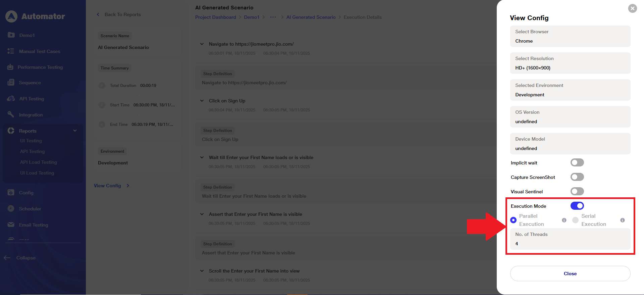The width and height of the screenshot is (644, 295).
Task: Click info icon beside Parallel Execution
Action: point(564,220)
